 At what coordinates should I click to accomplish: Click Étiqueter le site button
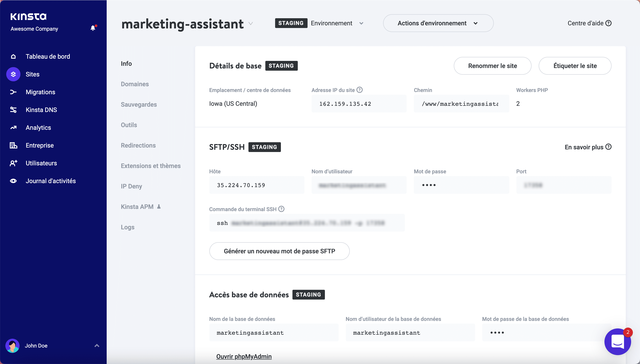[575, 66]
